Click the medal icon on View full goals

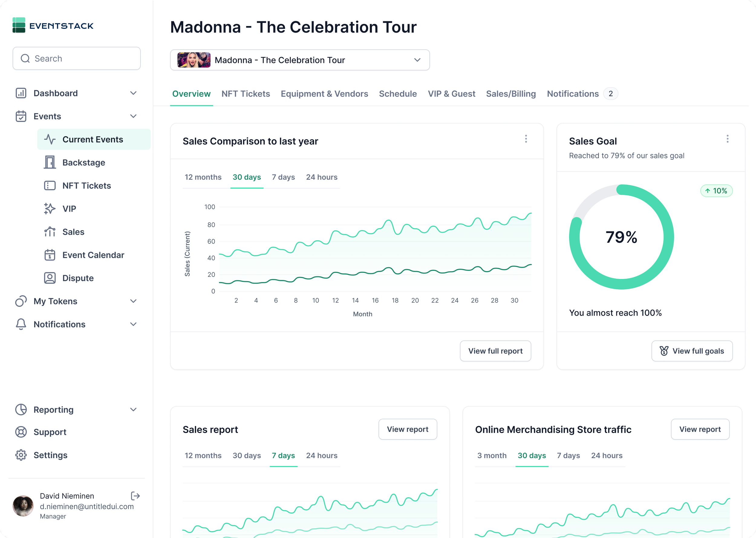664,351
